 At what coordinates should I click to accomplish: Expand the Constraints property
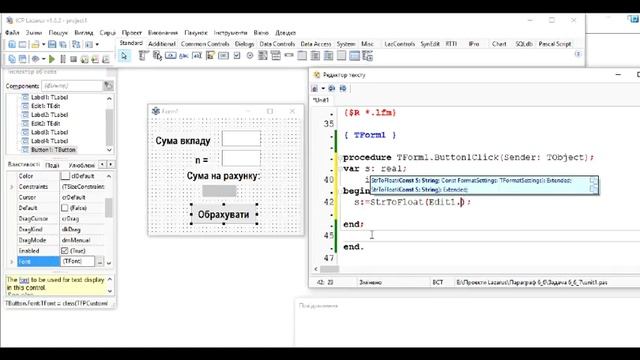click(x=11, y=187)
